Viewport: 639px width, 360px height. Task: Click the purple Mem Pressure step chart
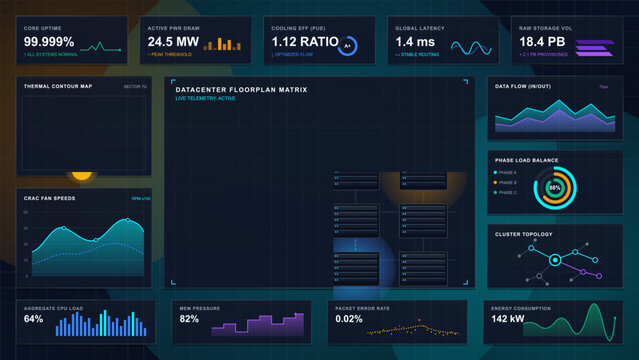click(x=258, y=324)
